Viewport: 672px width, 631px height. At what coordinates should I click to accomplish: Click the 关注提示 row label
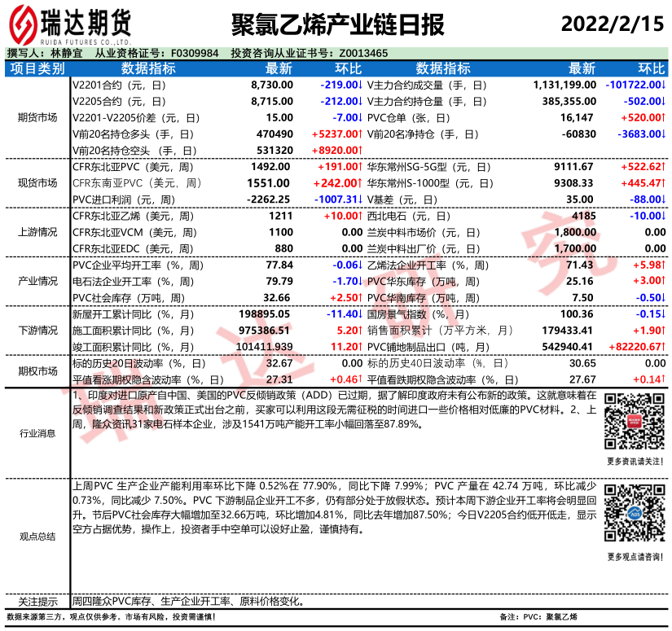[x=37, y=602]
